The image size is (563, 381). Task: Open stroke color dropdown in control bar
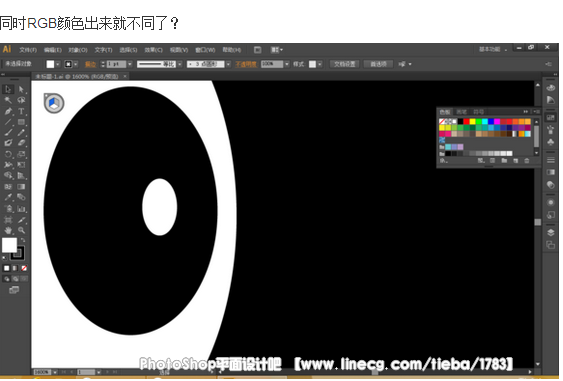click(76, 64)
